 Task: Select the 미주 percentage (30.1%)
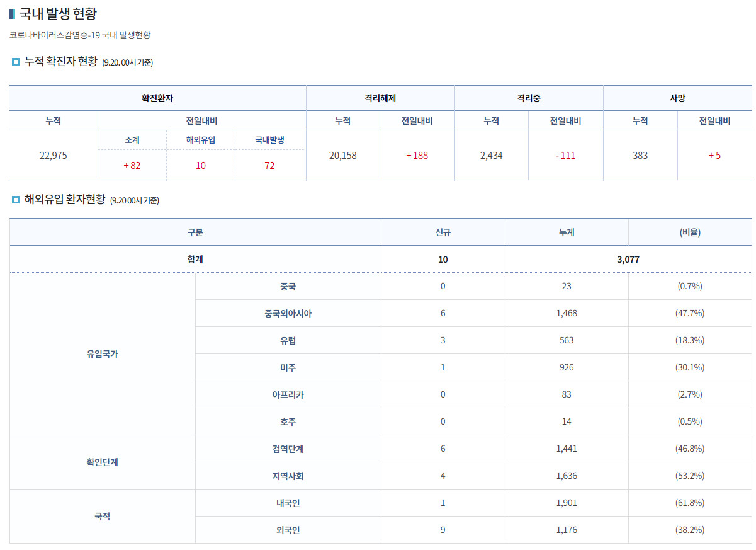pos(690,367)
